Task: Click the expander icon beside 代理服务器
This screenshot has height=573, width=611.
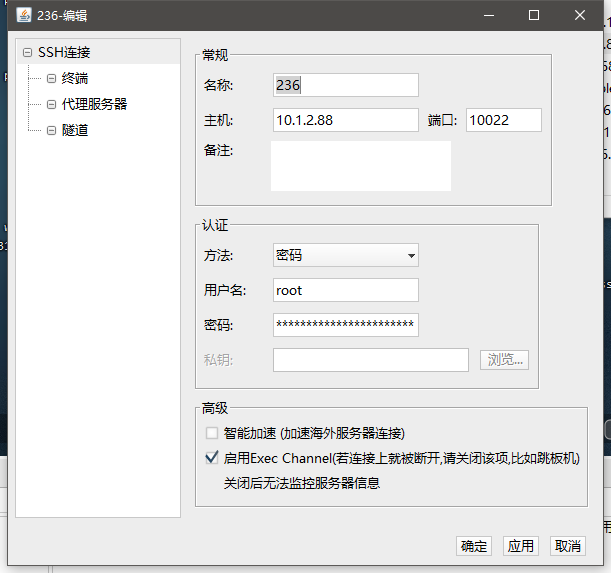Action: pyautogui.click(x=51, y=104)
